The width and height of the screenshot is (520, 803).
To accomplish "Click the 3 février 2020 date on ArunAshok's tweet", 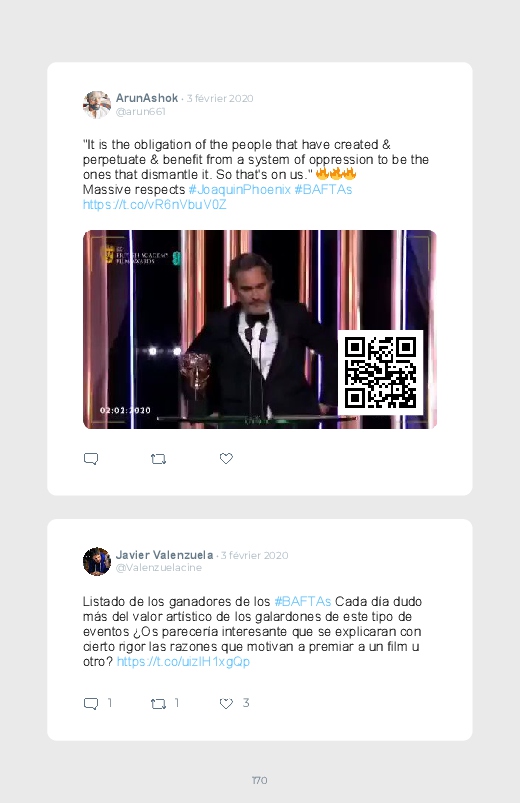I will click(x=220, y=98).
